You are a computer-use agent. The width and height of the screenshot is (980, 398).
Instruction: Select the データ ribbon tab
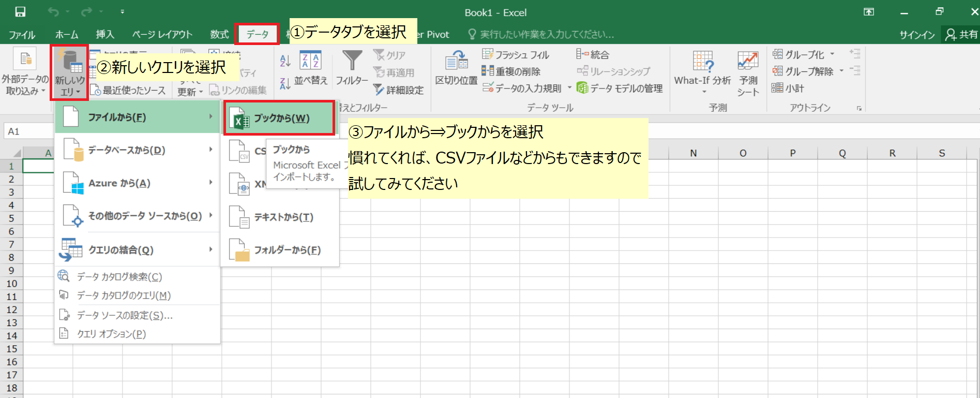coord(258,34)
